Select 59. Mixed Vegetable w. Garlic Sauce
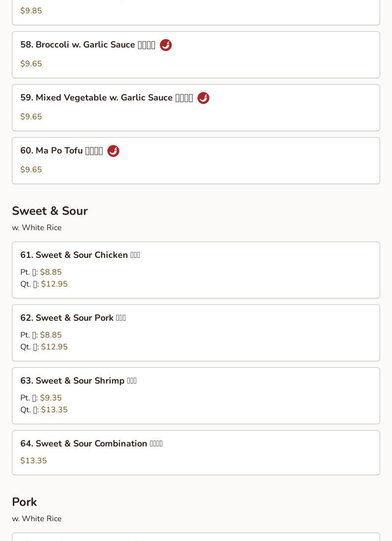The height and width of the screenshot is (541, 392). point(196,107)
